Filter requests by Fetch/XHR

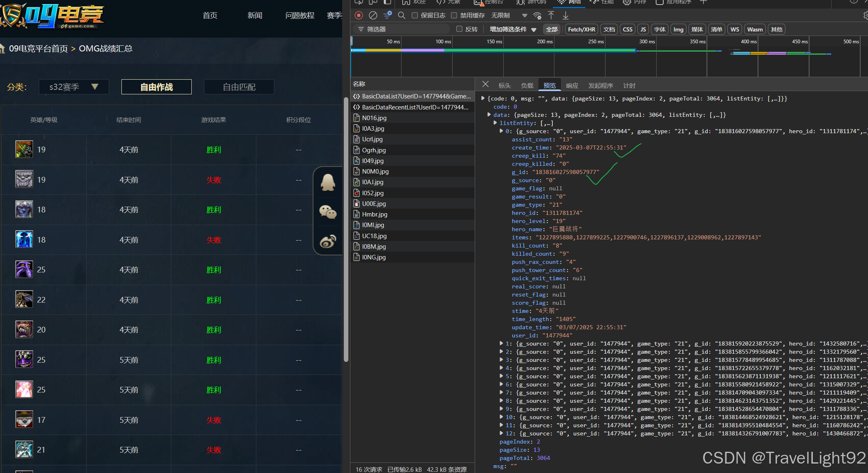click(x=581, y=29)
